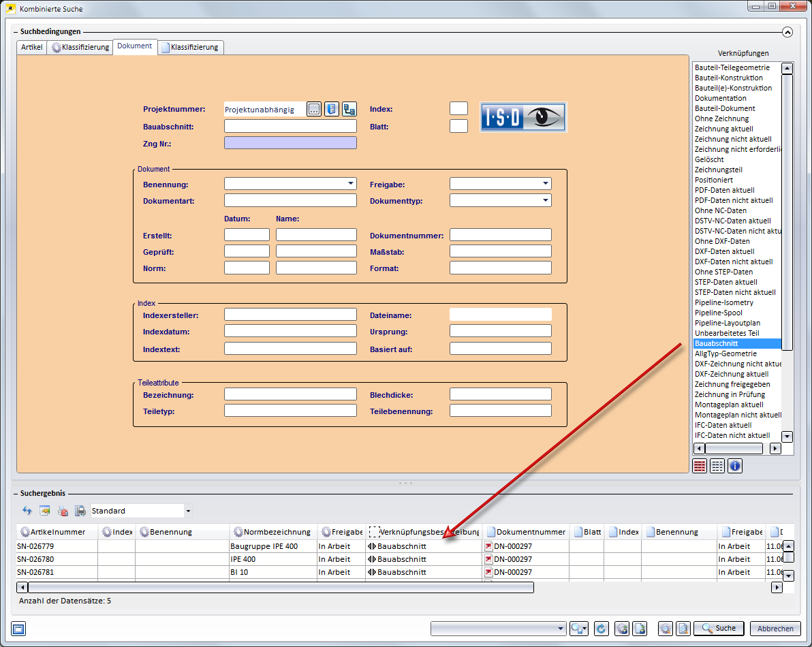The height and width of the screenshot is (647, 812).
Task: Open the blue info icon under Verknüpfungen
Action: (735, 466)
